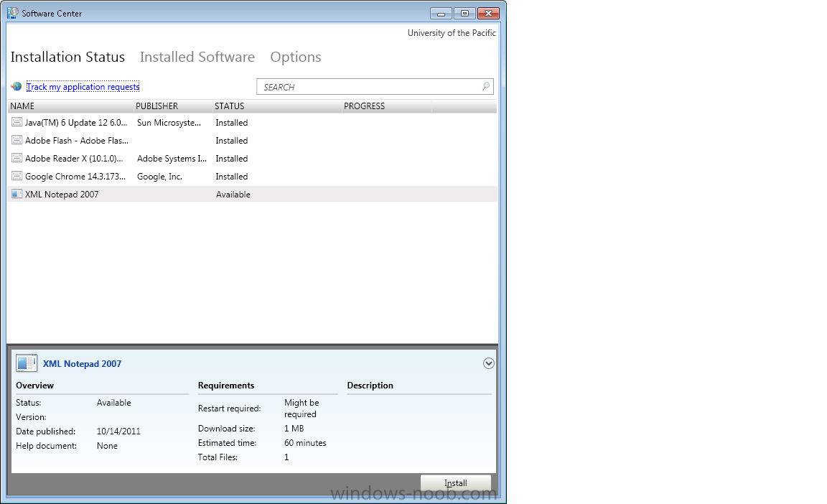Click Installed status of Java row
Viewport: 827px width, 504px height.
coord(232,122)
